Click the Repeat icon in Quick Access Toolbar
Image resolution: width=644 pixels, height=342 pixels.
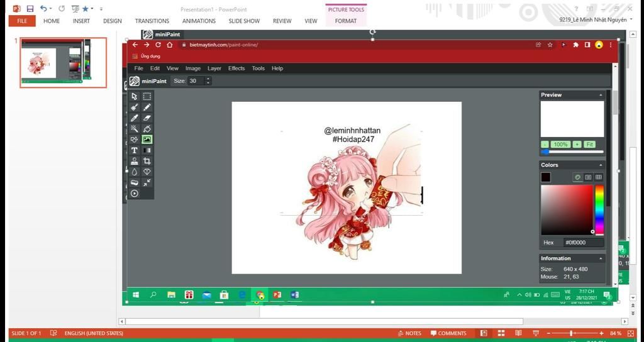tap(62, 9)
